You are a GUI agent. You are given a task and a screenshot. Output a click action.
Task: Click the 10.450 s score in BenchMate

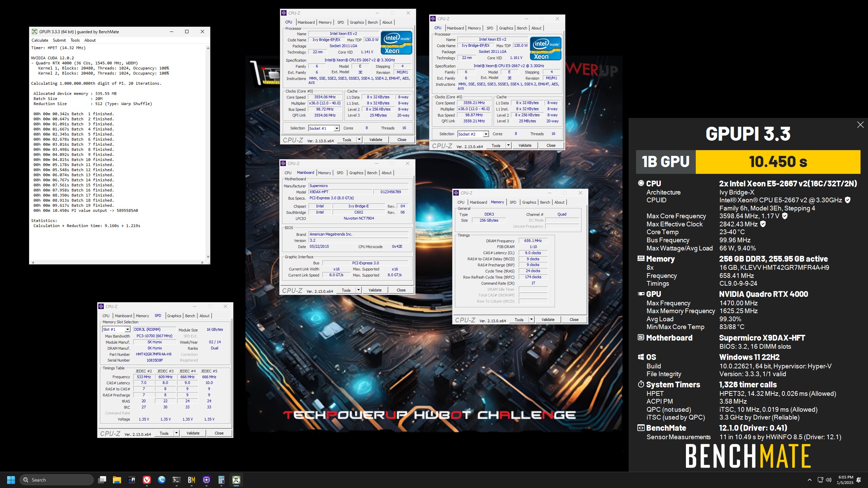[778, 162]
